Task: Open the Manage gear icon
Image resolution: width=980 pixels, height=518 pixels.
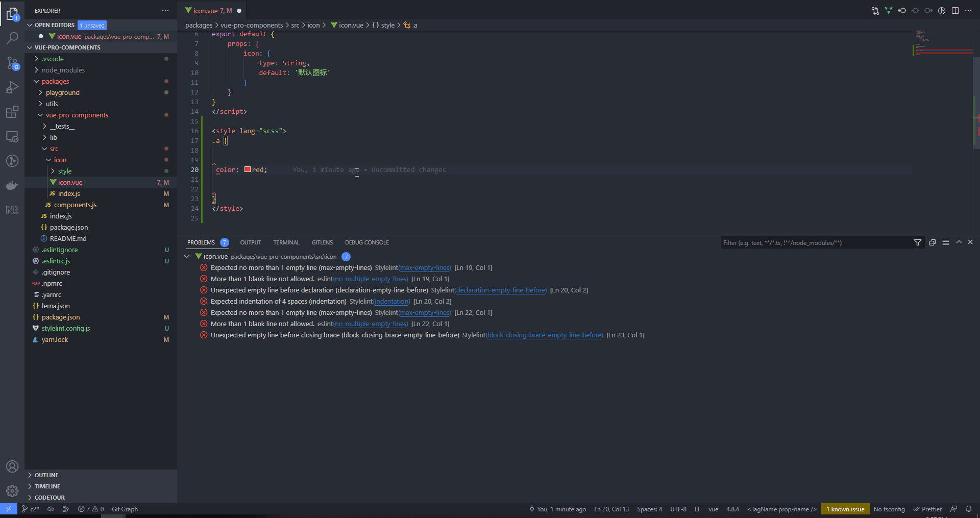Action: (12, 491)
